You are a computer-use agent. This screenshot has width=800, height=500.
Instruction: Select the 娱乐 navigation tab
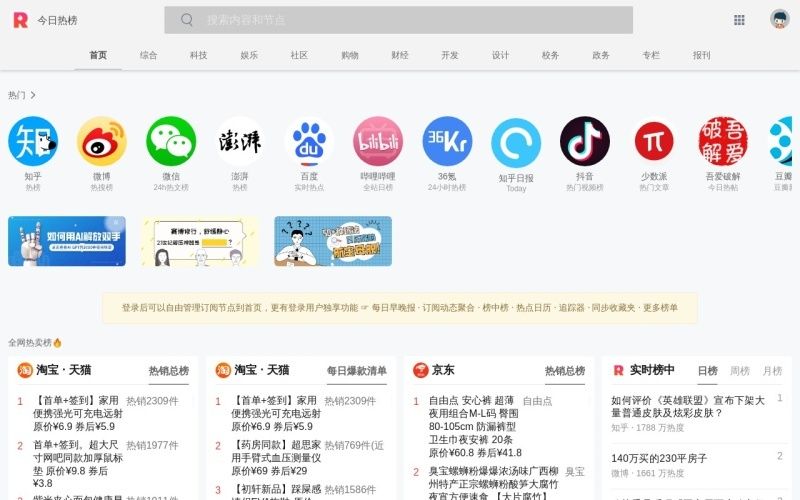point(249,55)
